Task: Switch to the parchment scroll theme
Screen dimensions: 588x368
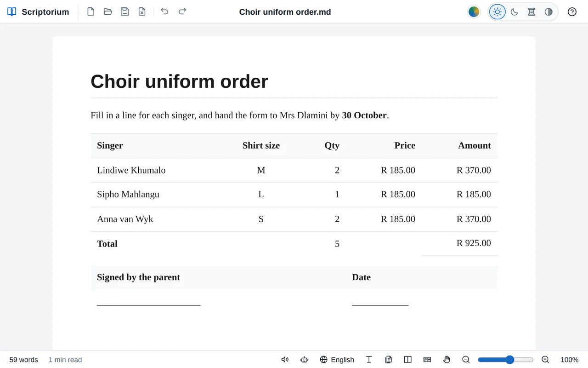Action: coord(531,12)
